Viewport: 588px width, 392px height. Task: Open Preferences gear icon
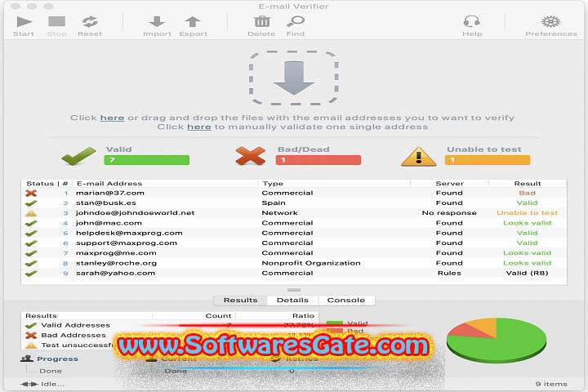click(x=551, y=22)
